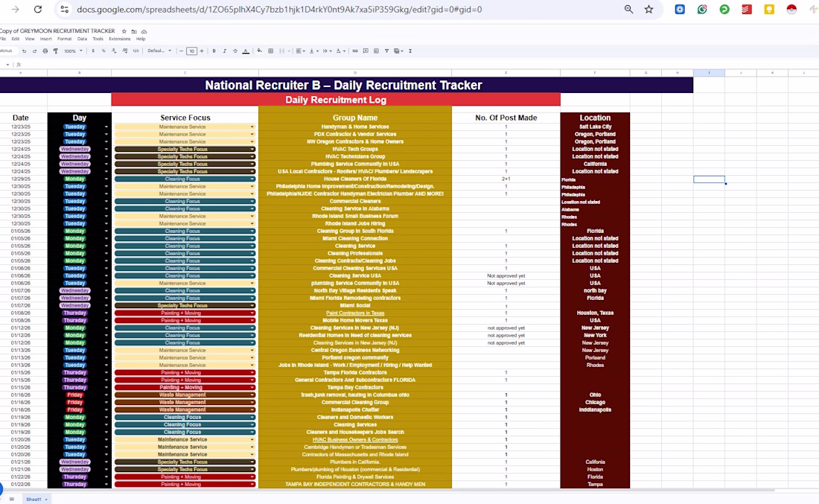
Task: Star the document title
Action: click(x=124, y=31)
